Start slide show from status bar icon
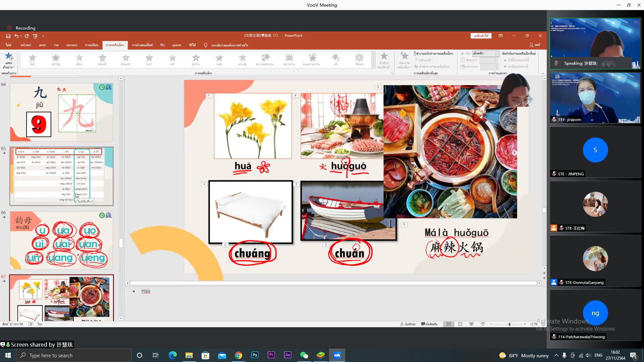The width and height of the screenshot is (644, 362). point(483,324)
